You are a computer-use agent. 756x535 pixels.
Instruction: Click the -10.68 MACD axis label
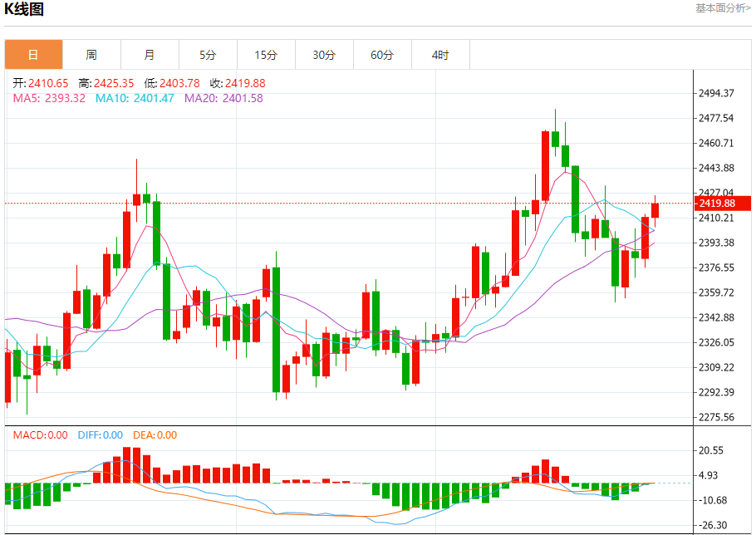point(711,501)
